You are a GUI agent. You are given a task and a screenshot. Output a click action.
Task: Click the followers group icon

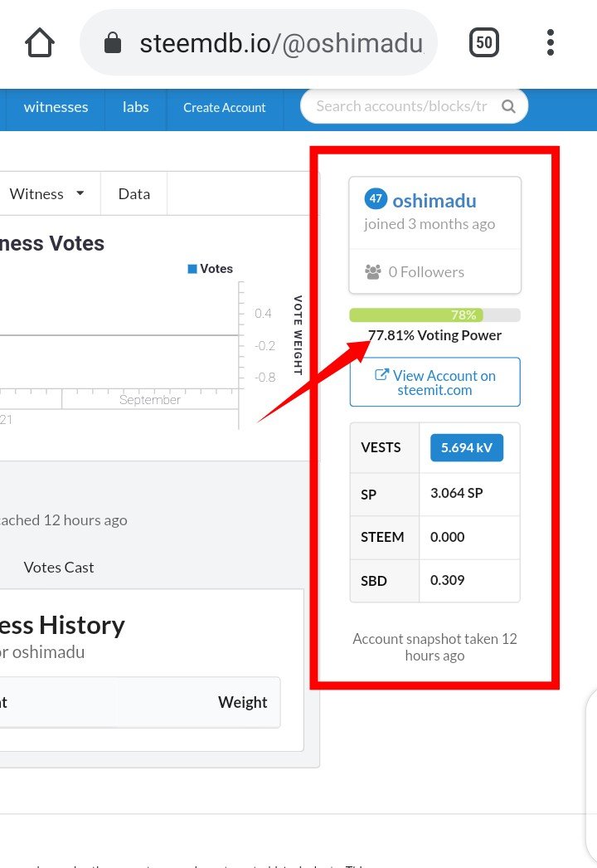[372, 271]
